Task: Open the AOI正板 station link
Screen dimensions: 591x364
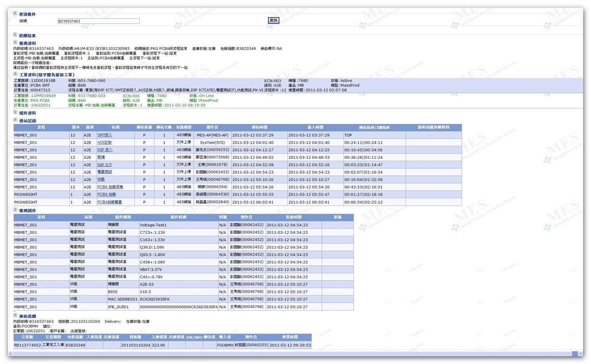Action: pyautogui.click(x=104, y=143)
